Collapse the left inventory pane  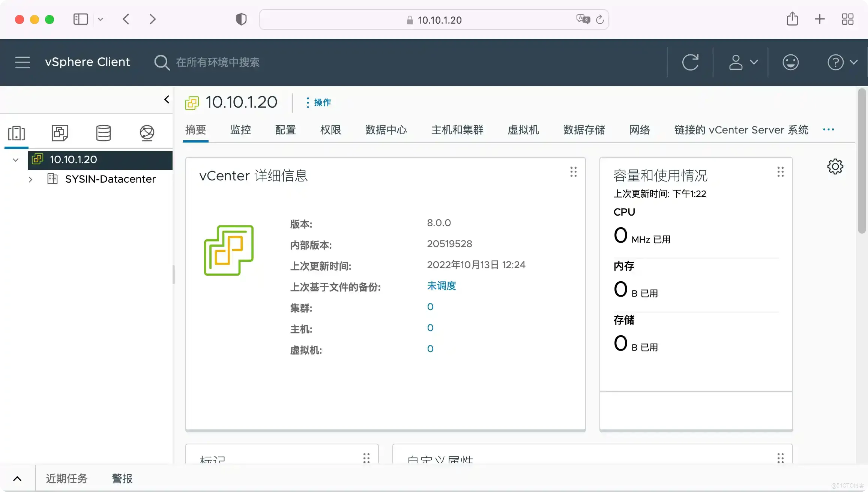(x=167, y=99)
